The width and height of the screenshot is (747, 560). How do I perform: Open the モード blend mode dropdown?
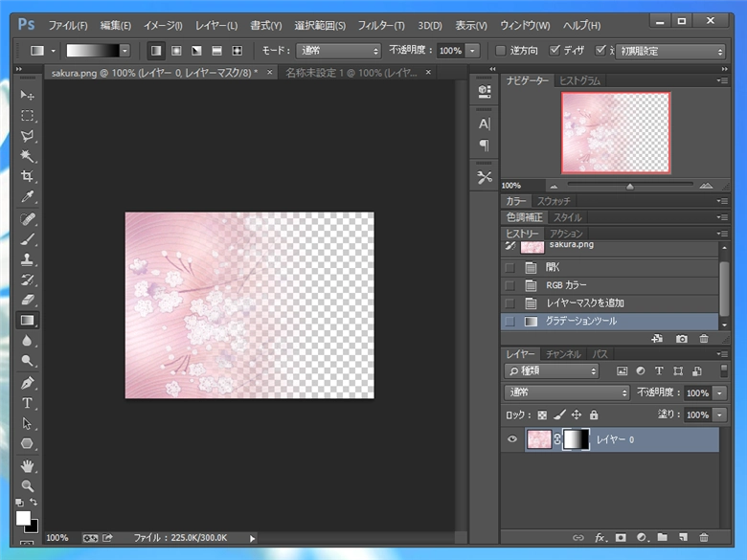(x=337, y=51)
